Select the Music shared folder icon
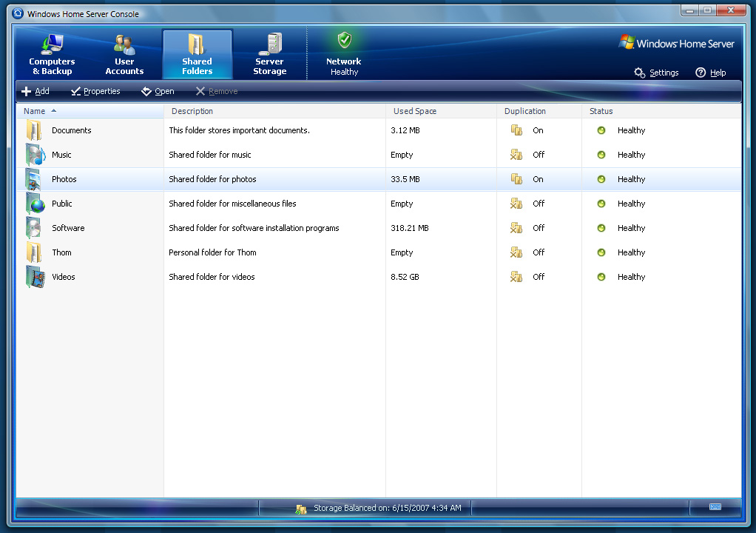This screenshot has width=756, height=533. coord(35,155)
